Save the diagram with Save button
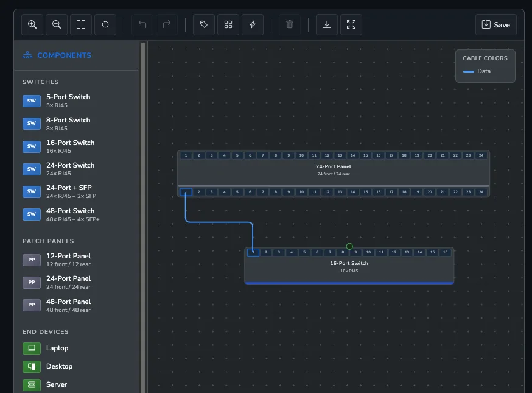Viewport: 532px width, 393px height. [496, 25]
